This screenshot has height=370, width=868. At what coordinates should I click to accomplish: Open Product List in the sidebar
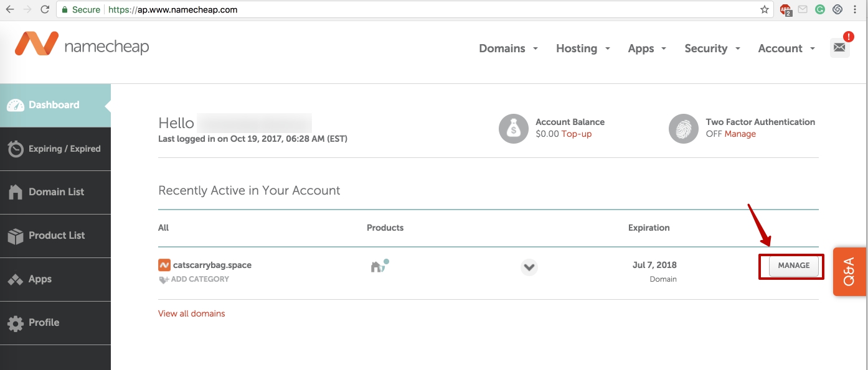[55, 236]
